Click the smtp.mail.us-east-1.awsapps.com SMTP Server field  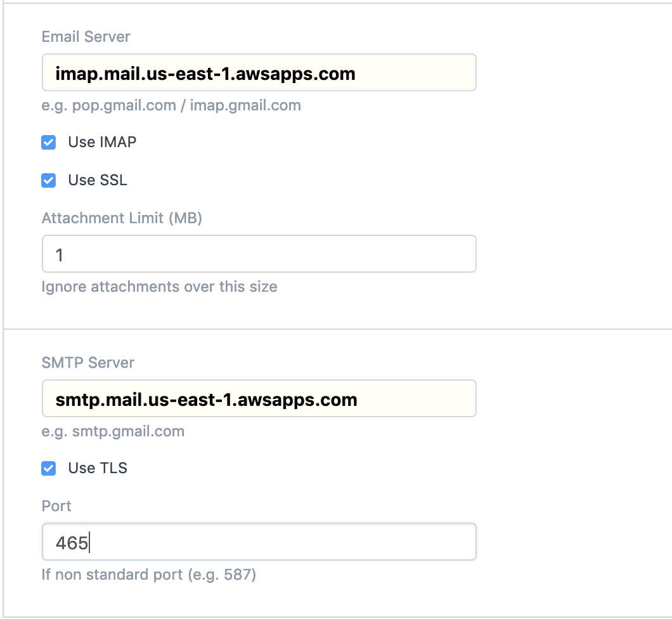259,399
